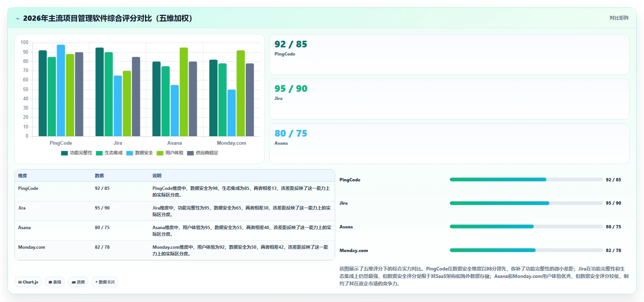This screenshot has height=302, width=644.
Task: Click the Chart.js chip icon
Action: click(20, 282)
